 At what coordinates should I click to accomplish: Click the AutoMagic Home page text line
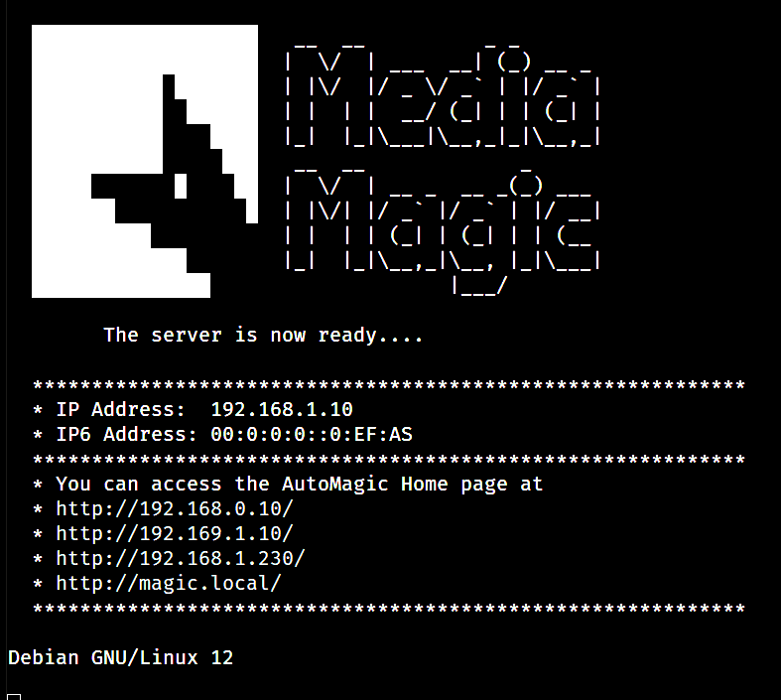point(299,485)
